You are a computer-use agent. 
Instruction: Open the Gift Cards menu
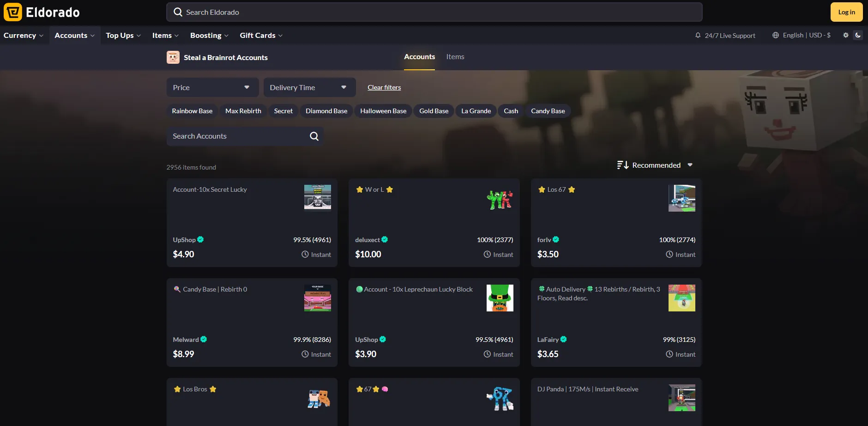click(x=261, y=36)
